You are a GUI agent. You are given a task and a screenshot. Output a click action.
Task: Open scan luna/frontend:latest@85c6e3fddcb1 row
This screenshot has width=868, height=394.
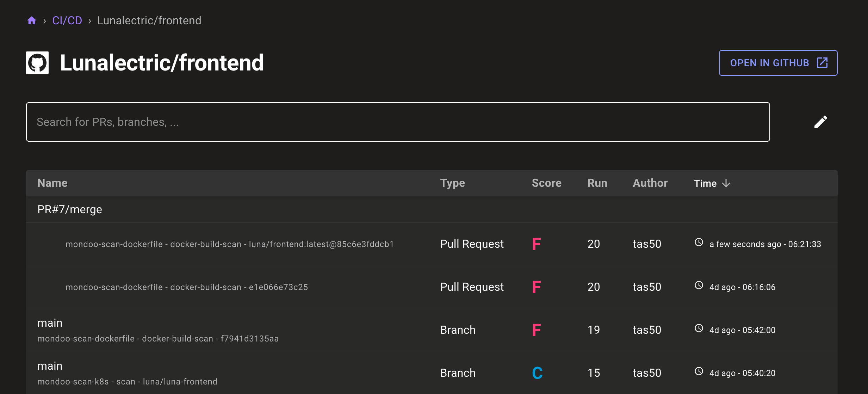coord(229,244)
